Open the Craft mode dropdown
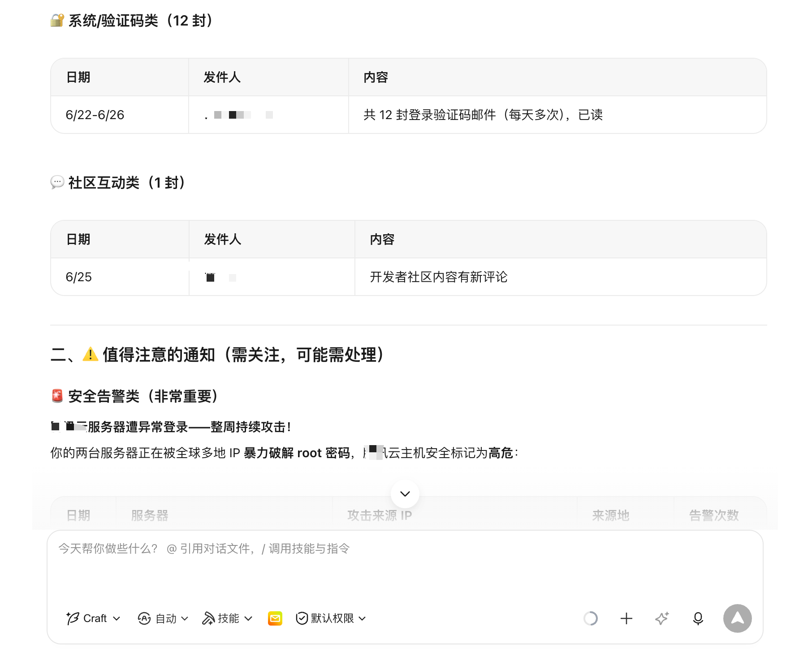This screenshot has width=812, height=652. 93,618
